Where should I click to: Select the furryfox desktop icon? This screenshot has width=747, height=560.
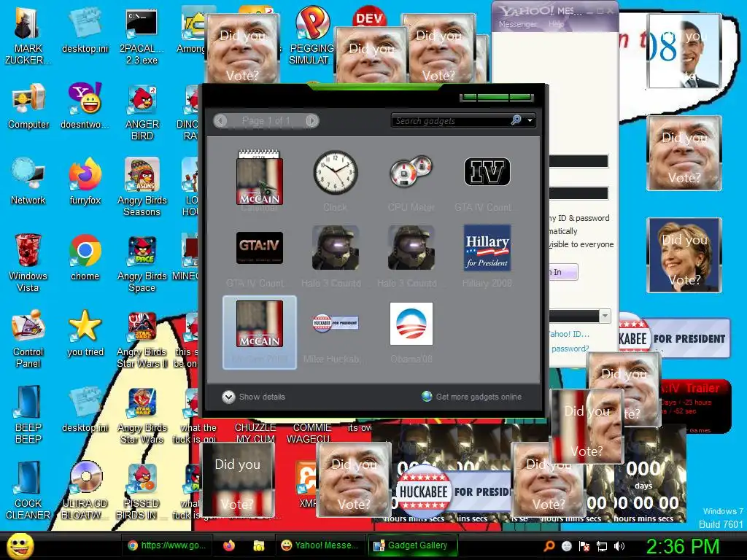(85, 181)
